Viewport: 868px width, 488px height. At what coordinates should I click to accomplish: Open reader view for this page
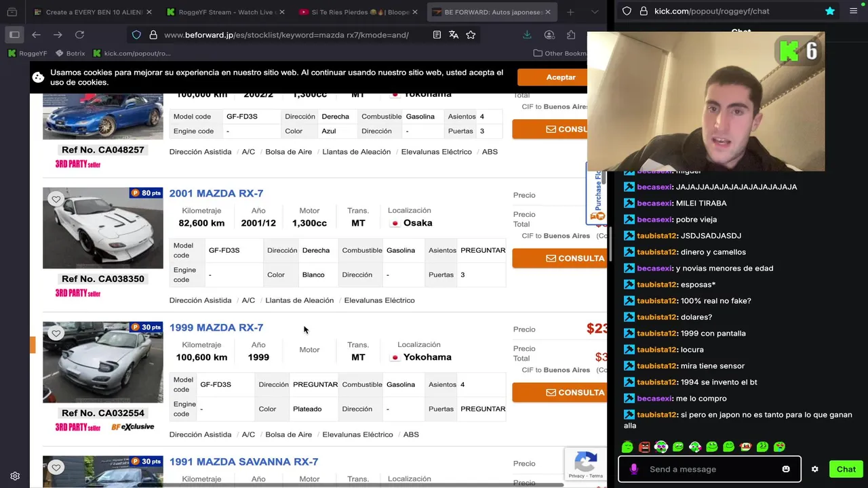(437, 35)
